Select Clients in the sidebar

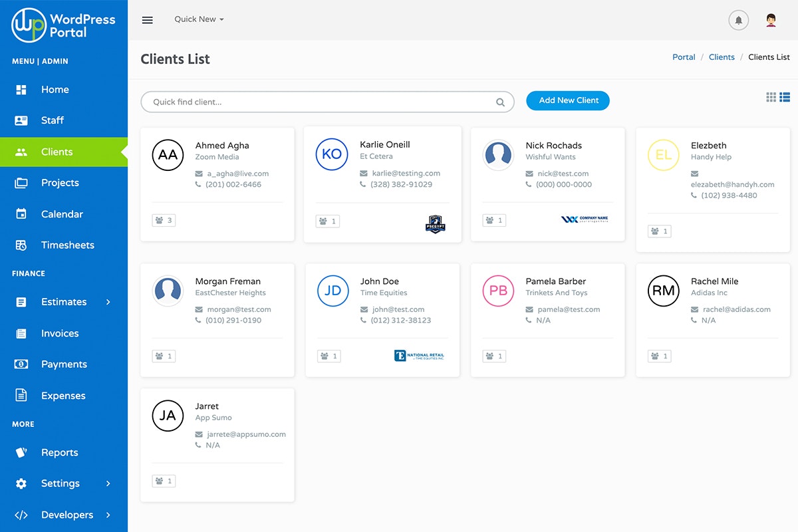tap(64, 152)
